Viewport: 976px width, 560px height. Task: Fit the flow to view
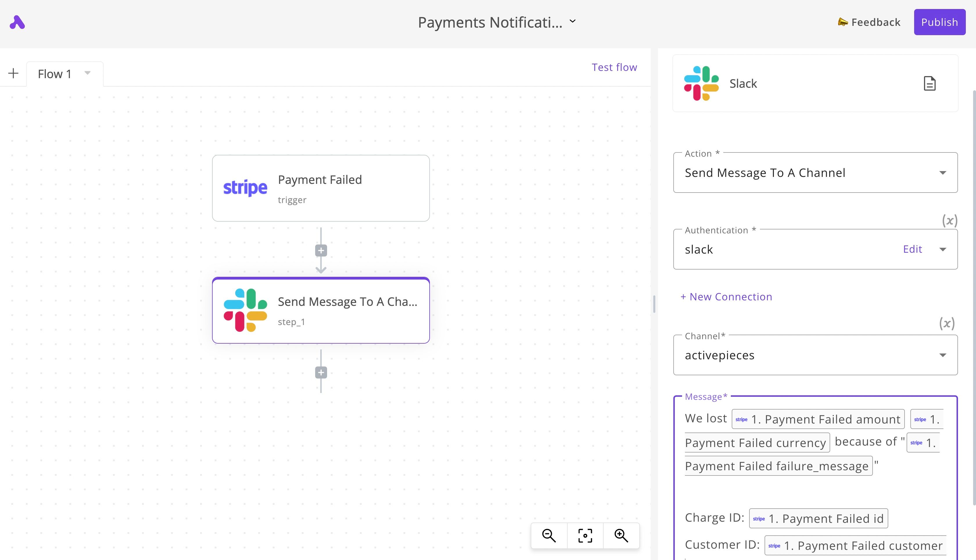coord(585,535)
